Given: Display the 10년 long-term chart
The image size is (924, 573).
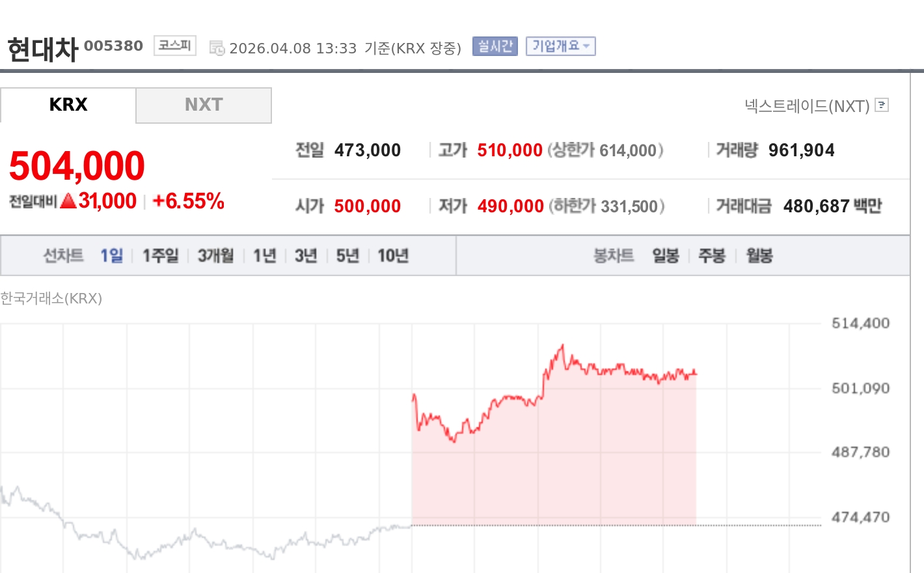Looking at the screenshot, I should click(394, 255).
